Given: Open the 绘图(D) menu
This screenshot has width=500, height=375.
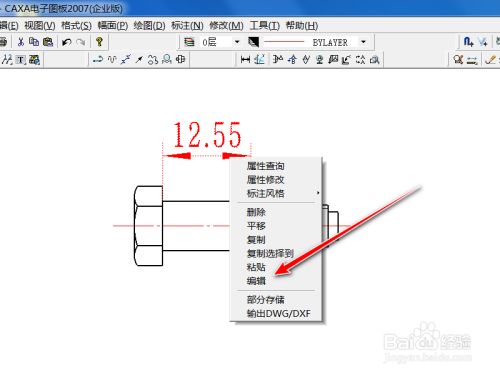Looking at the screenshot, I should (x=149, y=26).
